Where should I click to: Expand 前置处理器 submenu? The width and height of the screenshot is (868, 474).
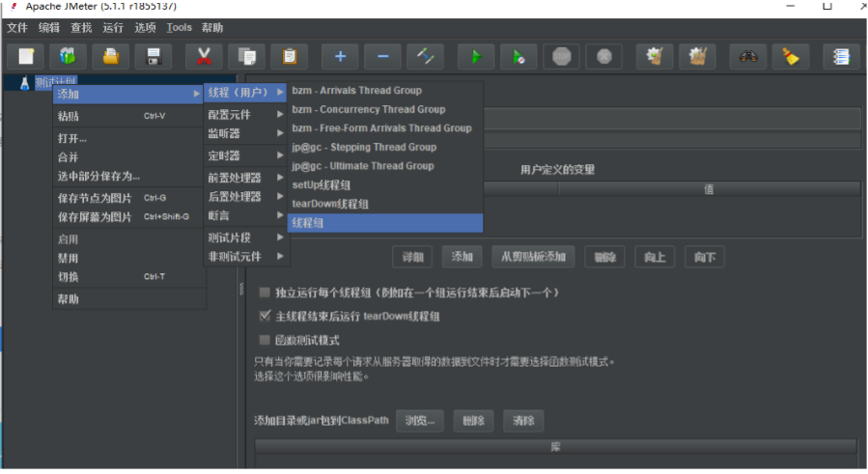(x=245, y=178)
